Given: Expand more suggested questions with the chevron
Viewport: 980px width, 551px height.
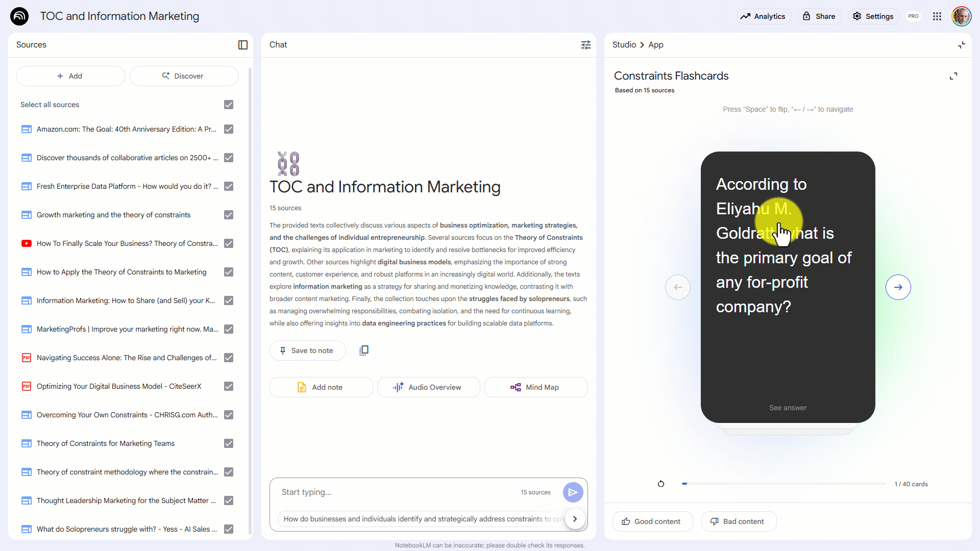Looking at the screenshot, I should point(575,519).
